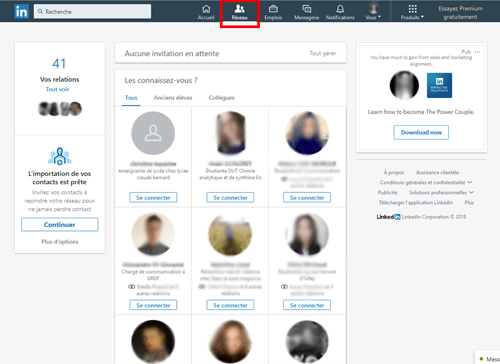This screenshot has width=500, height=364.
Task: Click the relations avatars group
Action: click(x=60, y=109)
